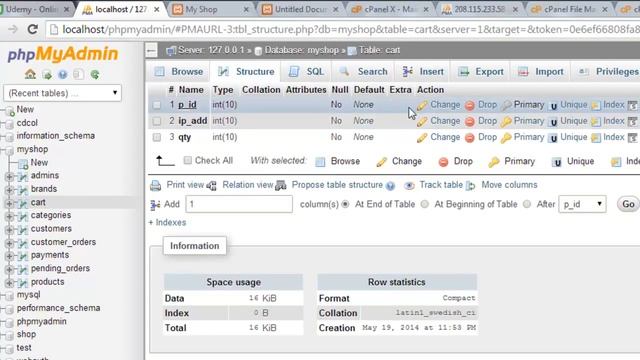The width and height of the screenshot is (640, 360).
Task: Click the With selected Drop red icon
Action: (443, 162)
